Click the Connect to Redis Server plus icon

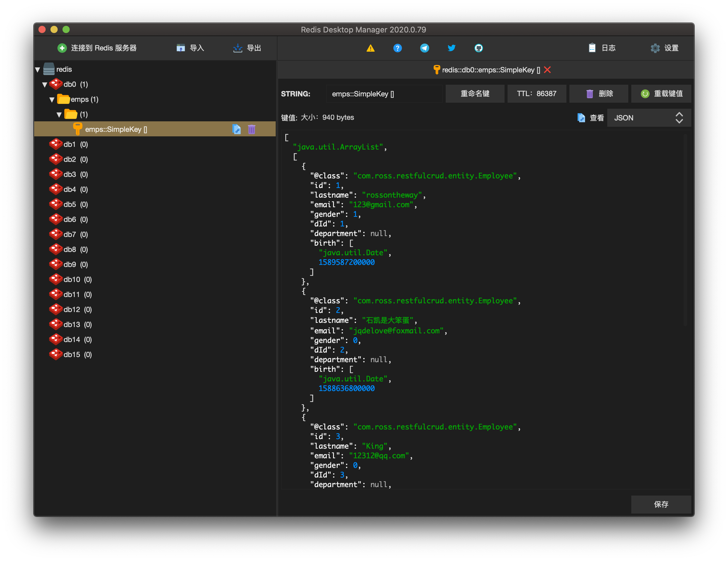tap(62, 48)
